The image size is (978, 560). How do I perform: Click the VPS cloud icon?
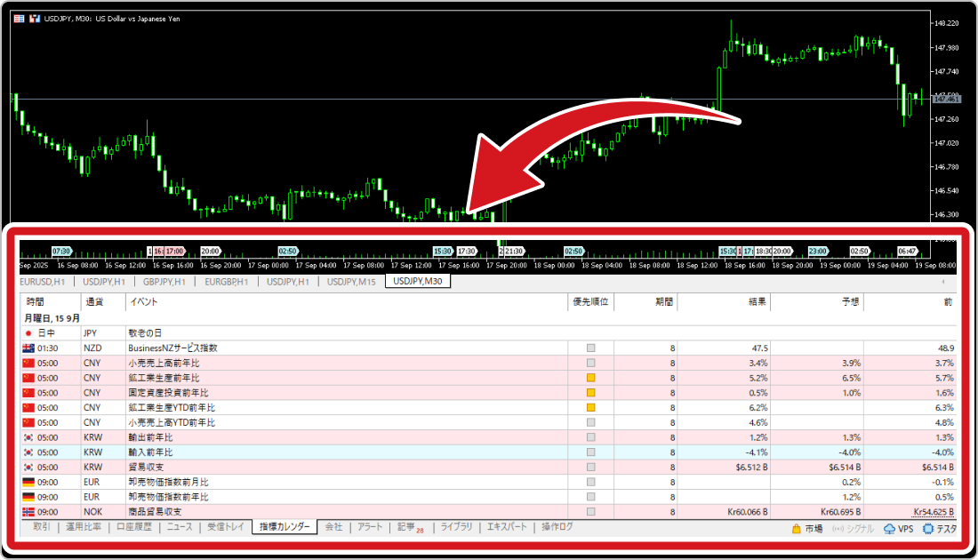pos(891,529)
